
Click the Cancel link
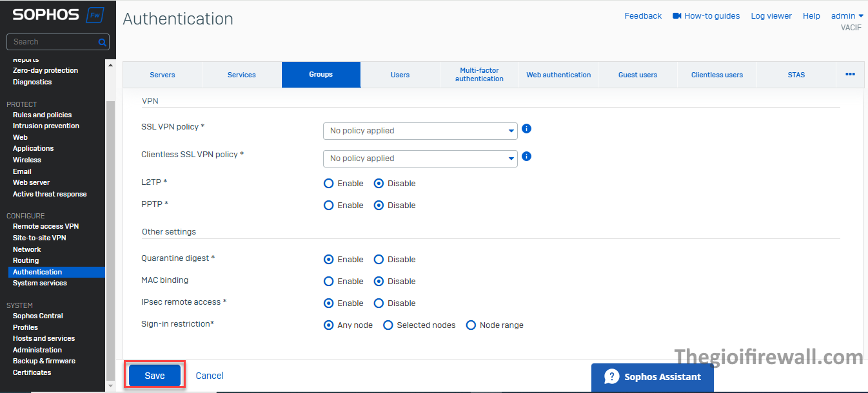click(x=210, y=376)
